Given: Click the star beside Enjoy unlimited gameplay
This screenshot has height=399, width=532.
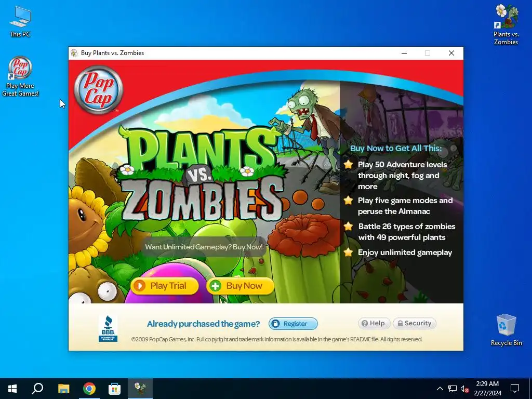Looking at the screenshot, I should [348, 252].
